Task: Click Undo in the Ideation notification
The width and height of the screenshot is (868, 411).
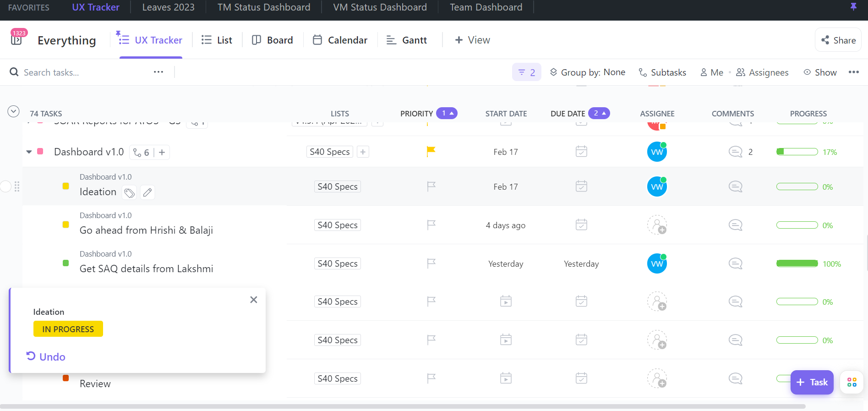Action: [46, 356]
